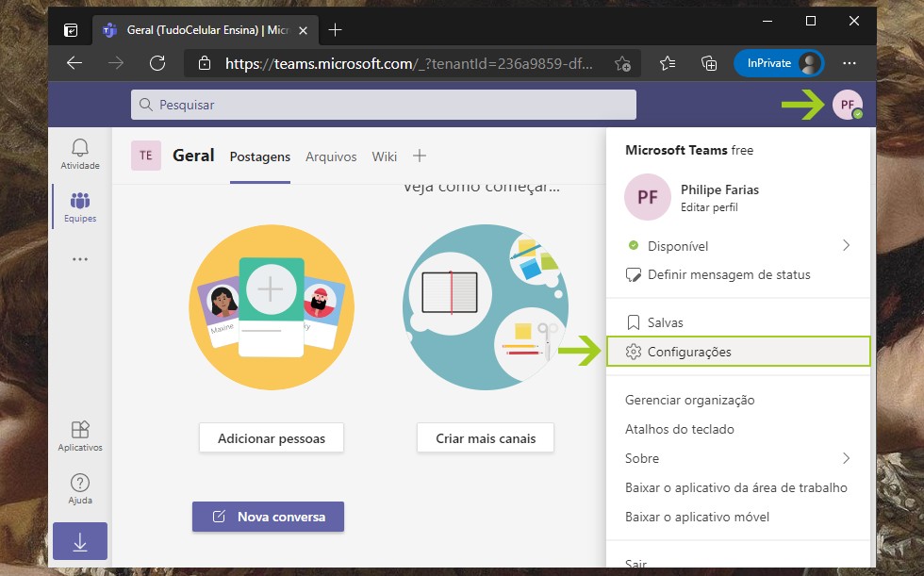The width and height of the screenshot is (924, 576).
Task: Open the browser favorites star icon
Action: (668, 63)
